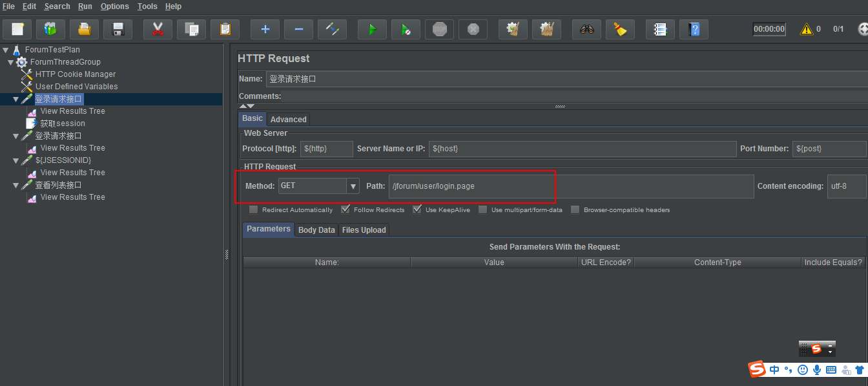Screen dimensions: 868x386
Task: Click the Path input field
Action: [x=571, y=186]
